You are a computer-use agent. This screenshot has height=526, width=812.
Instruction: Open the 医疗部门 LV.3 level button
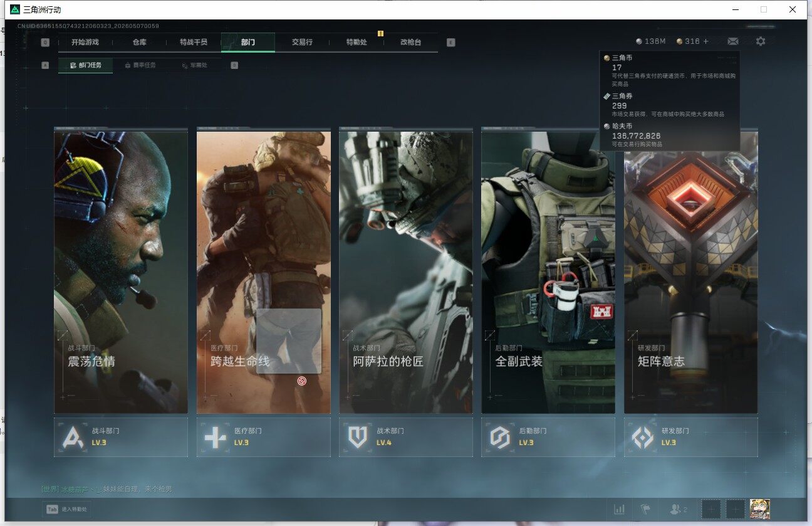[264, 437]
